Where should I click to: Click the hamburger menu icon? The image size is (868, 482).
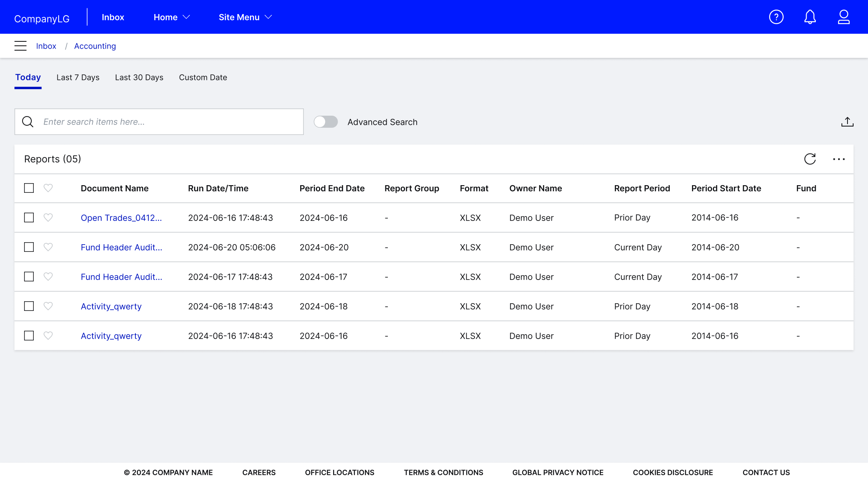[20, 46]
